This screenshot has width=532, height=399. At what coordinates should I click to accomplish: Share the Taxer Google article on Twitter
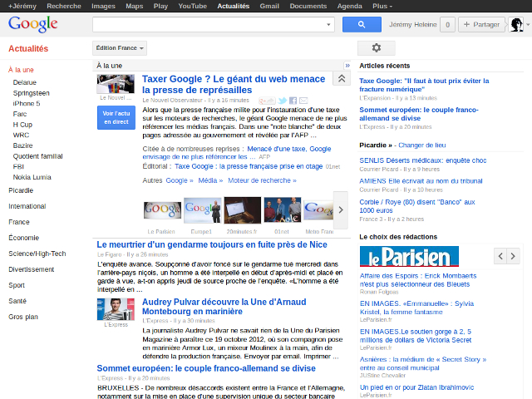click(283, 101)
